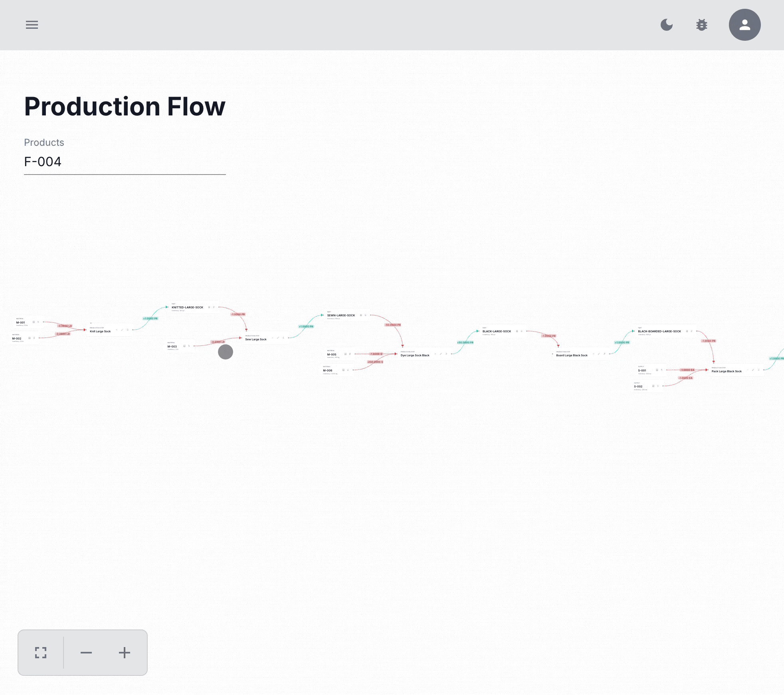Click the pencil icon on Board Large Black Sock

(599, 354)
